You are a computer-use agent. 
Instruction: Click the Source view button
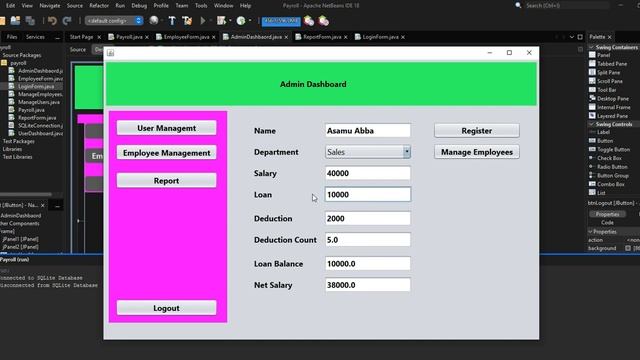pos(78,49)
